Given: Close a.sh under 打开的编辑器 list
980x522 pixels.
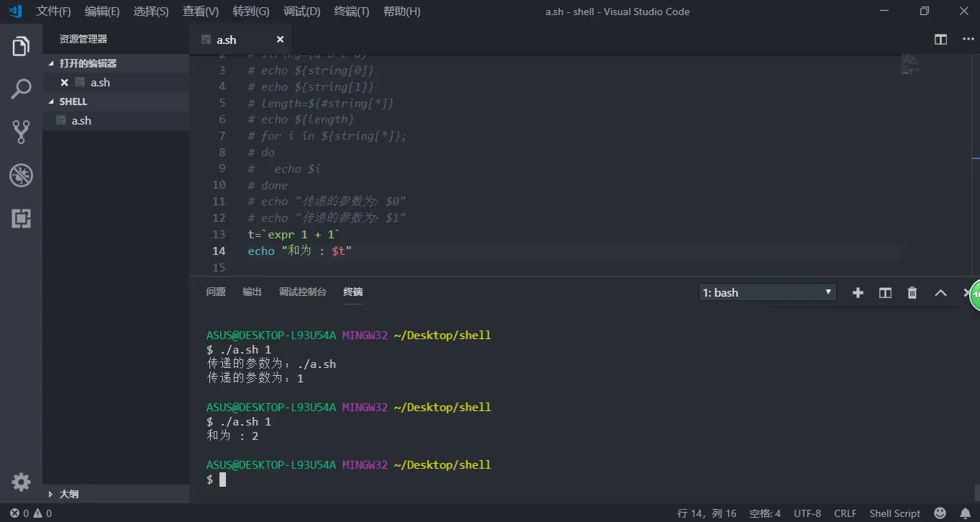Looking at the screenshot, I should pyautogui.click(x=64, y=83).
